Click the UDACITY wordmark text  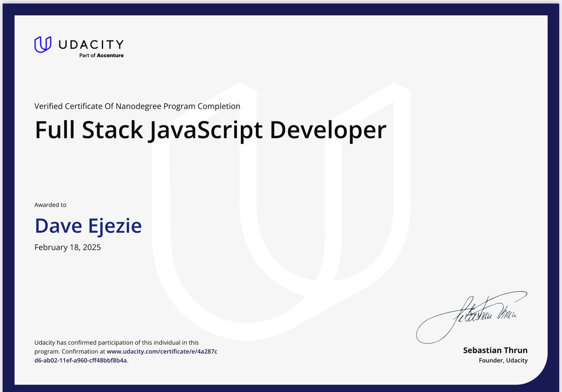(91, 44)
